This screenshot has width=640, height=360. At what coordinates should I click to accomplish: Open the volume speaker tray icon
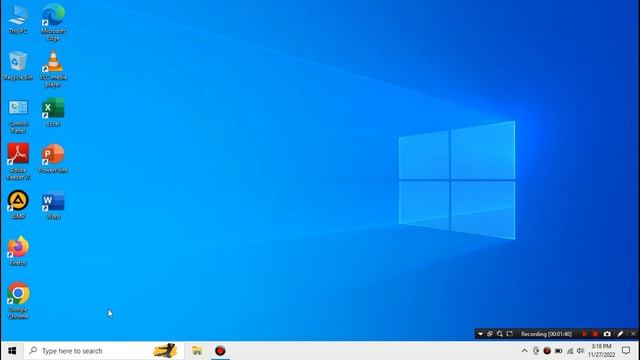pos(580,351)
